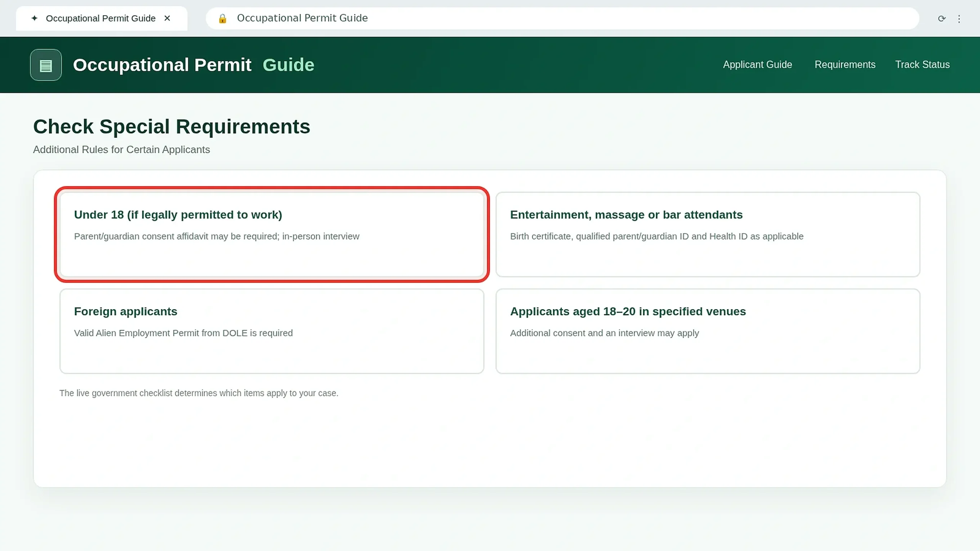Screen dimensions: 980x551
Task: Click the lock icon in the address bar
Action: 222,18
